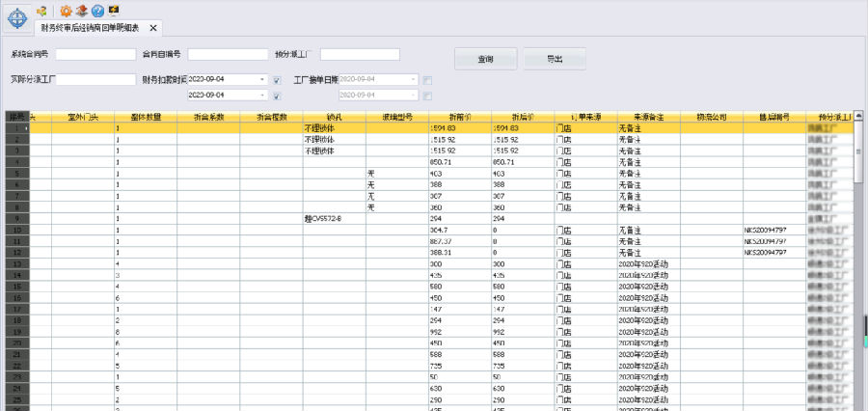This screenshot has height=411, width=868.
Task: Click the red stacked-layers toolbar icon
Action: point(82,11)
